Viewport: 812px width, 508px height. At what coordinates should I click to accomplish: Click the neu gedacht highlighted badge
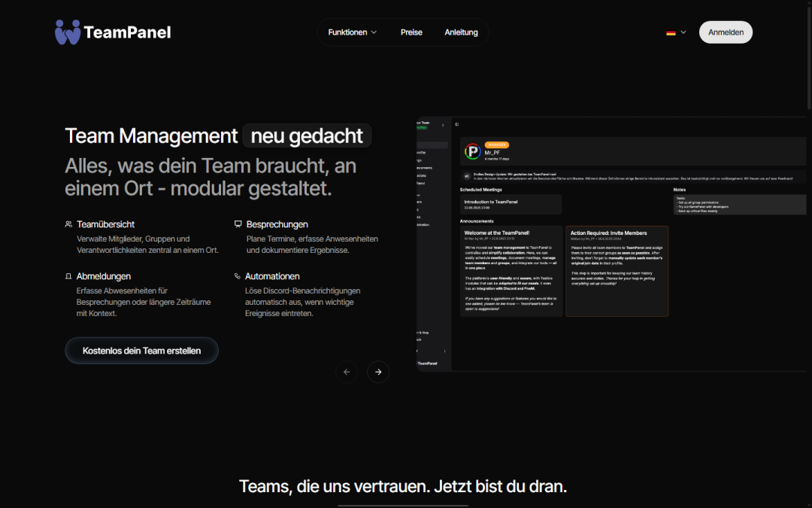(307, 135)
